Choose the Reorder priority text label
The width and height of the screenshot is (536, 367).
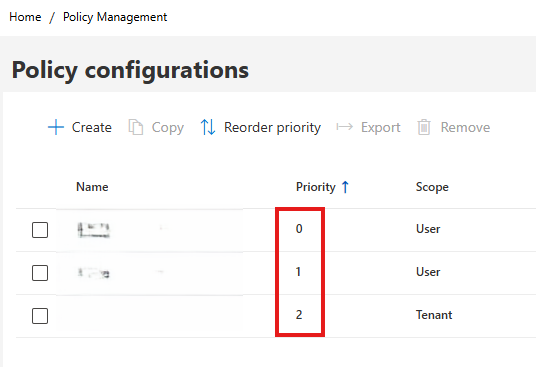point(272,127)
